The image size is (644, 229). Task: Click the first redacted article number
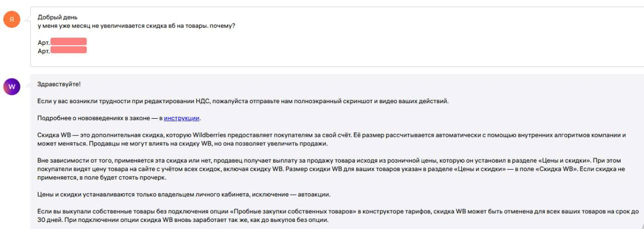(x=68, y=42)
